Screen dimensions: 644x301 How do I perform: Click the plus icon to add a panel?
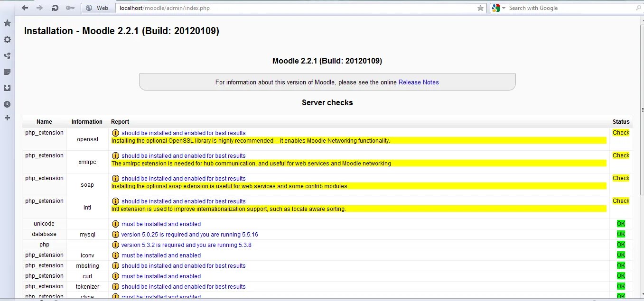[x=7, y=118]
